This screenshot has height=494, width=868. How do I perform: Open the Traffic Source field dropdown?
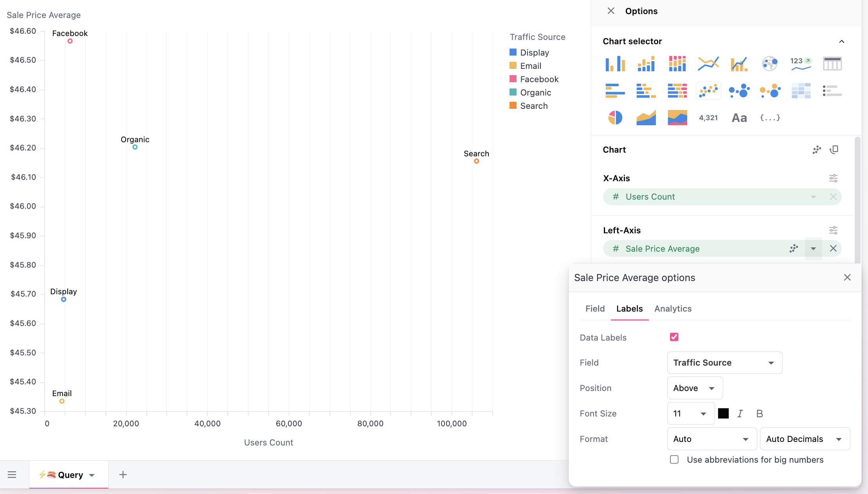click(x=724, y=363)
